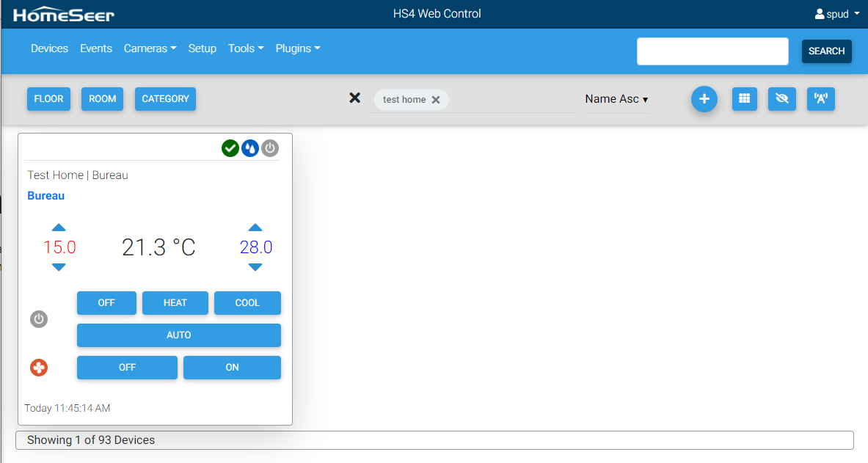Viewport: 868px width, 463px height.
Task: Increase the 15.0 heat setpoint
Action: click(59, 227)
